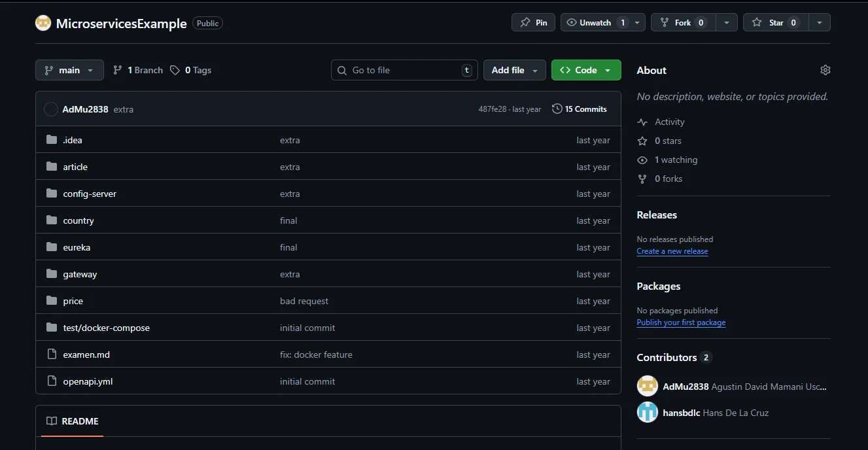The width and height of the screenshot is (868, 450).
Task: Toggle the Star button for this repository
Action: pos(776,22)
